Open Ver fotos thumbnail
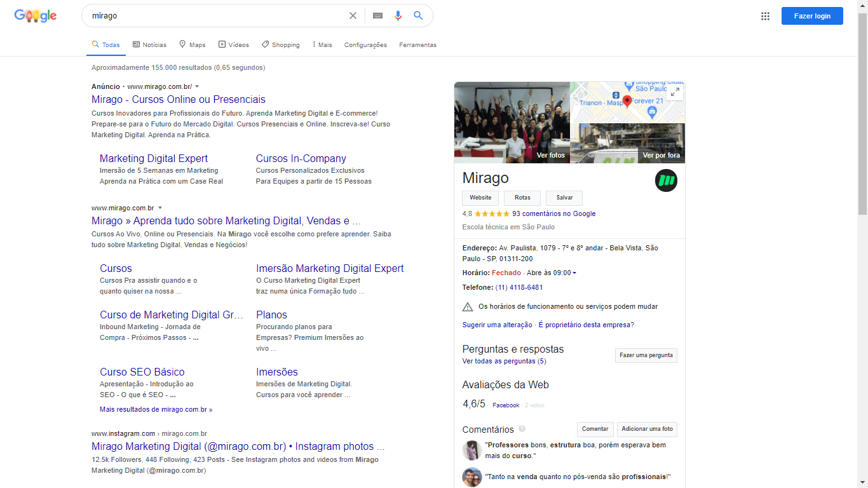Screen dimensions: 868x488 point(512,123)
